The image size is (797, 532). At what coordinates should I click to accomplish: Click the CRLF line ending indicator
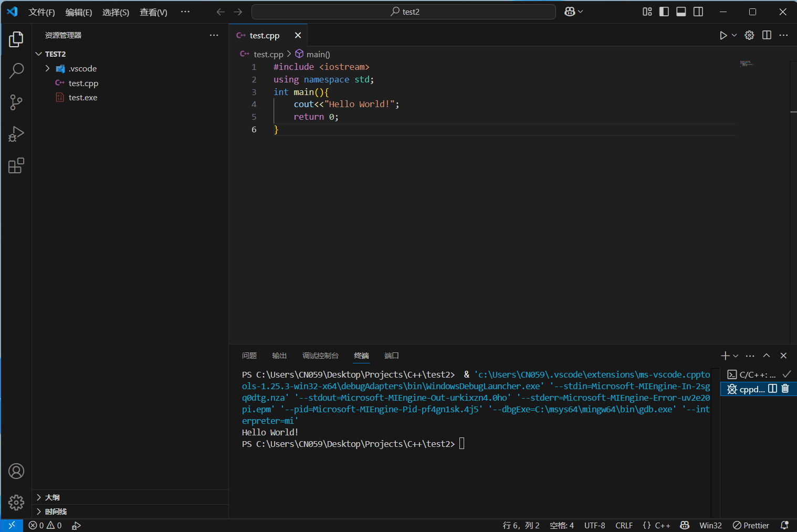(x=624, y=525)
